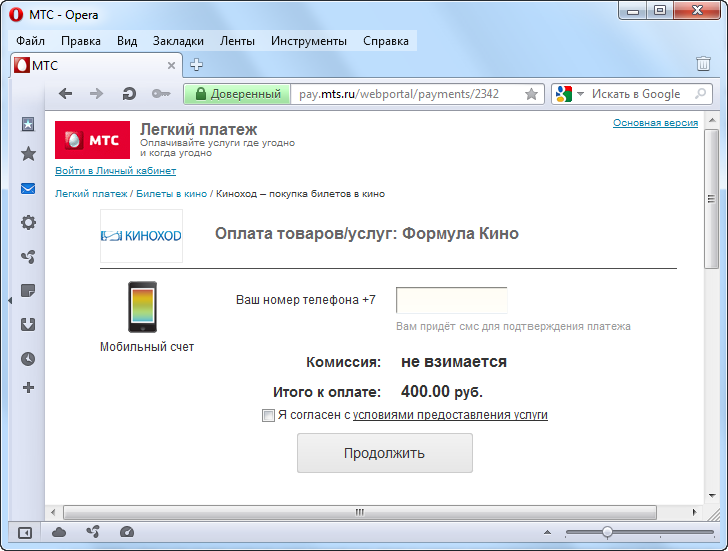The height and width of the screenshot is (551, 728).
Task: Open History clock panel in sidebar
Action: pos(28,359)
